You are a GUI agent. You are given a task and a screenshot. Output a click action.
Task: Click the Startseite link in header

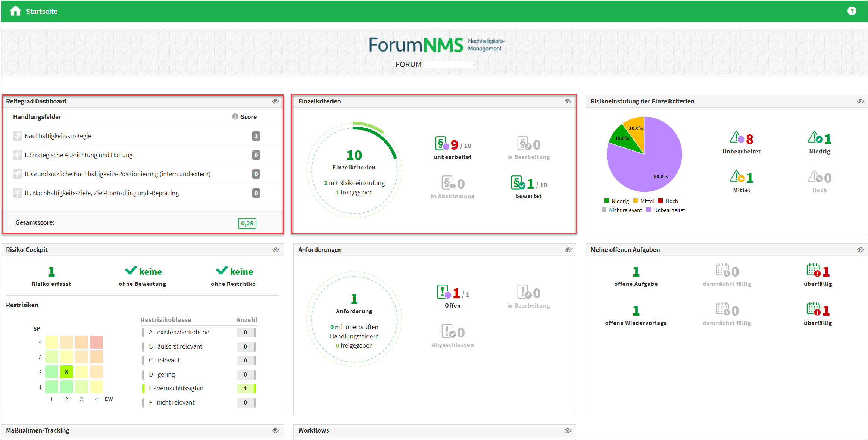[41, 11]
